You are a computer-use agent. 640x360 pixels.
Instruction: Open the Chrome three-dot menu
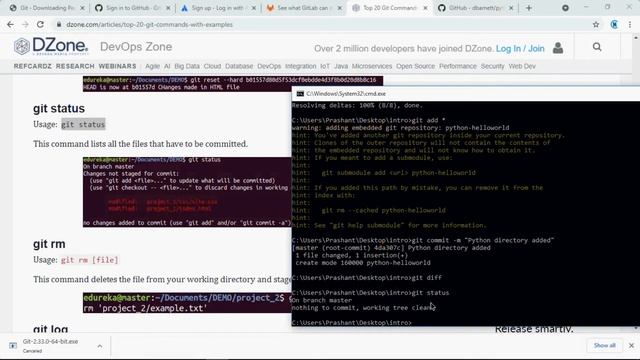(x=630, y=24)
